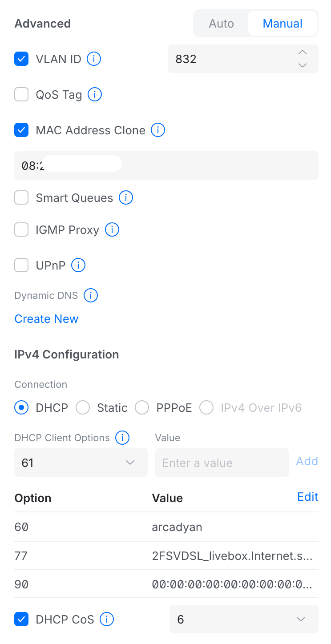Open the QoS Tag info tooltip
Viewport: 331px width, 644px height.
(95, 94)
